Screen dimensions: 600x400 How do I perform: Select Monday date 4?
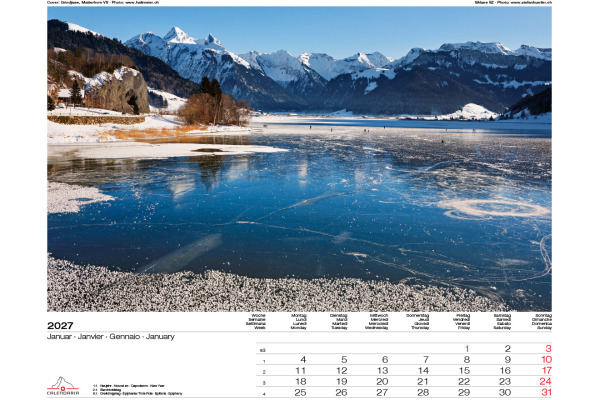[303, 360]
